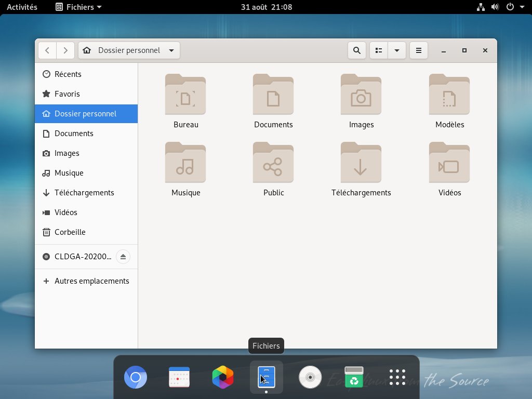Open the colorful hexagon app in the dock
This screenshot has width=532, height=399.
[222, 377]
